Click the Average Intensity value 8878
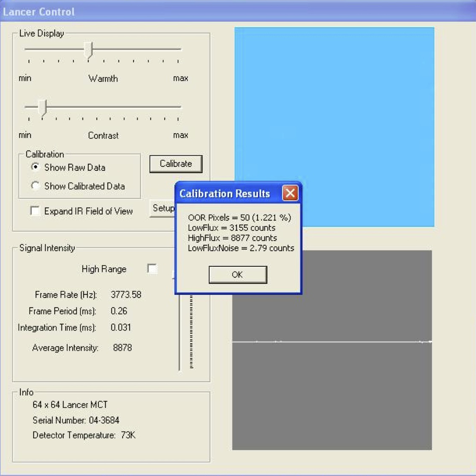476x476 pixels. click(x=122, y=348)
